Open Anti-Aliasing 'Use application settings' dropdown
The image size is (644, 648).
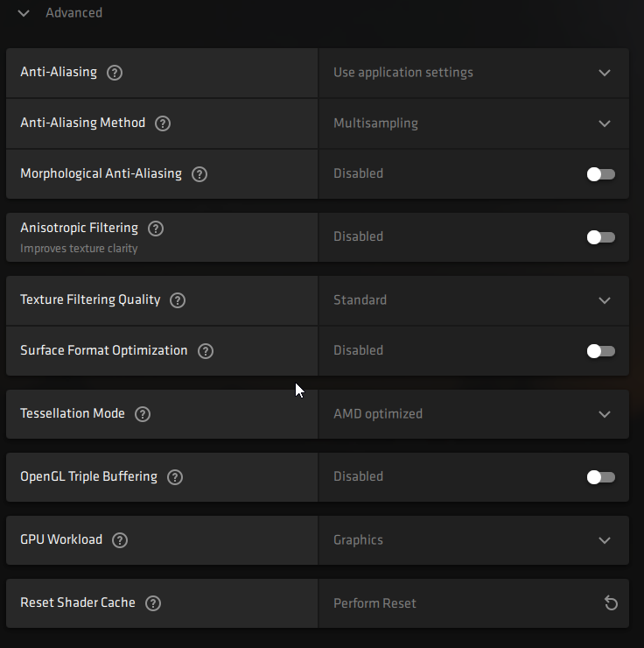pos(472,73)
